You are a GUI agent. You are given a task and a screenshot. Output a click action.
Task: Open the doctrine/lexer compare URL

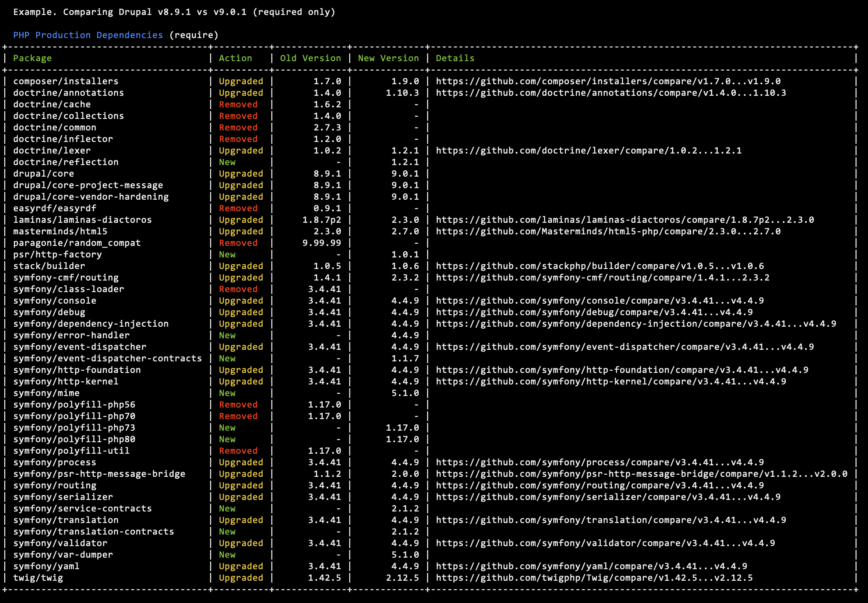[589, 151]
